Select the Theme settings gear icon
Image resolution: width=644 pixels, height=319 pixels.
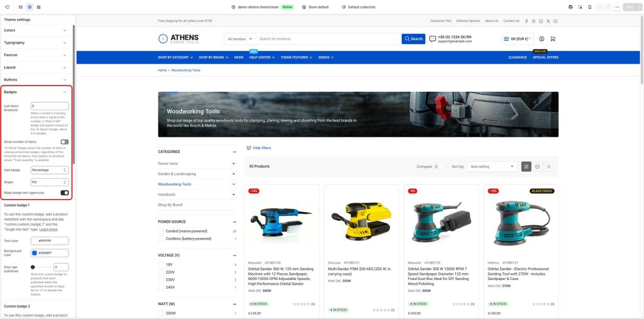(x=30, y=7)
